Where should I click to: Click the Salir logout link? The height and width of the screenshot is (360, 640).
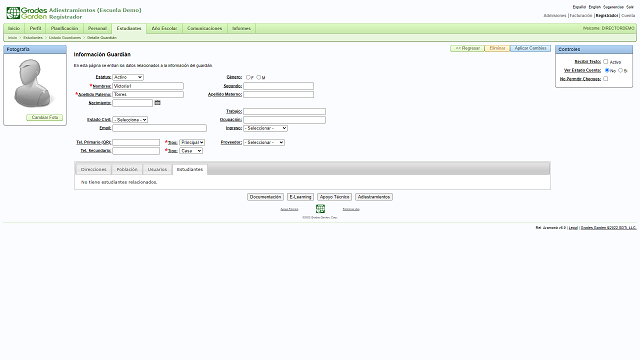pos(630,7)
